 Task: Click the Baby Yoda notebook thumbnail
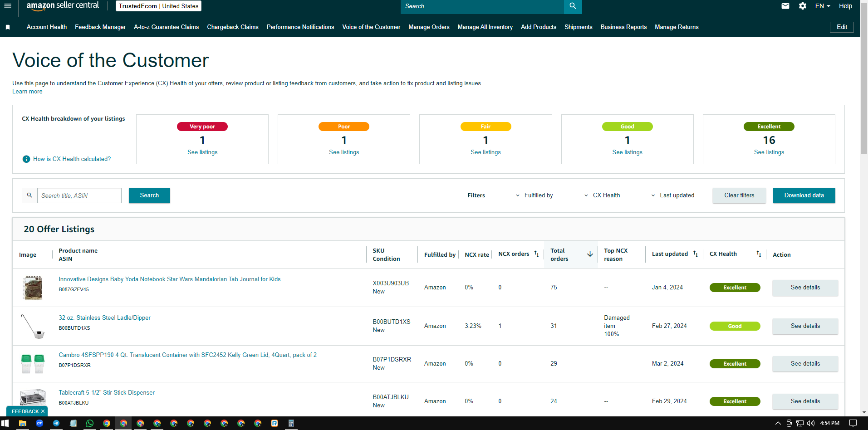(33, 288)
